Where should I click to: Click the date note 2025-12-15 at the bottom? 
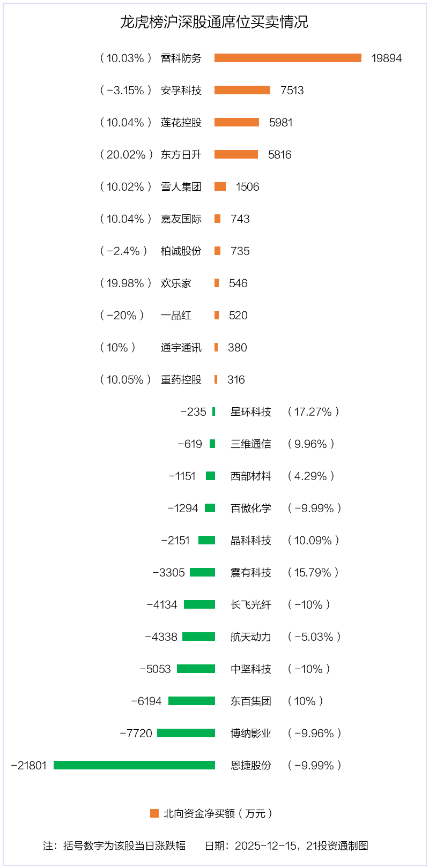point(265,845)
